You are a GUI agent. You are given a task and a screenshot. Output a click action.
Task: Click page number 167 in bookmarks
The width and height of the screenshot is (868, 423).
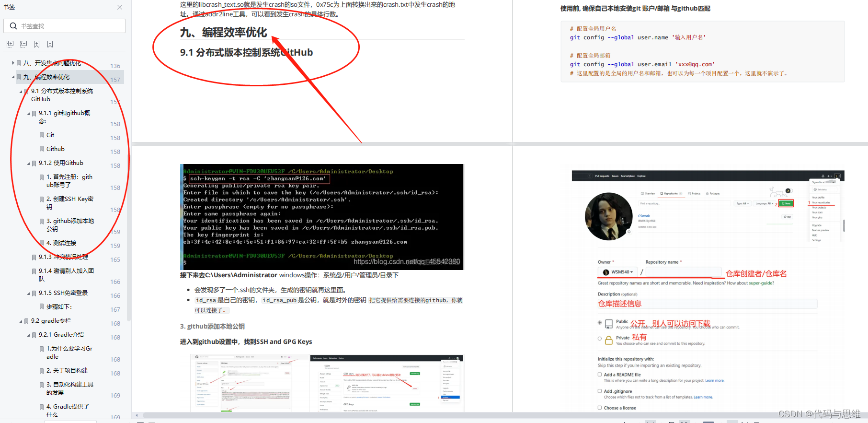[x=115, y=310]
